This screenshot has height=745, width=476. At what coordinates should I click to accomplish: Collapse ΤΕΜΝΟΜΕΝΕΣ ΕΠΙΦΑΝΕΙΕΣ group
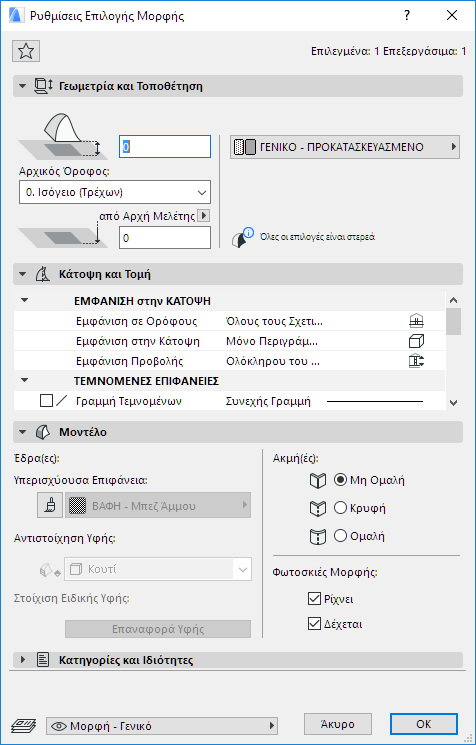[x=25, y=381]
